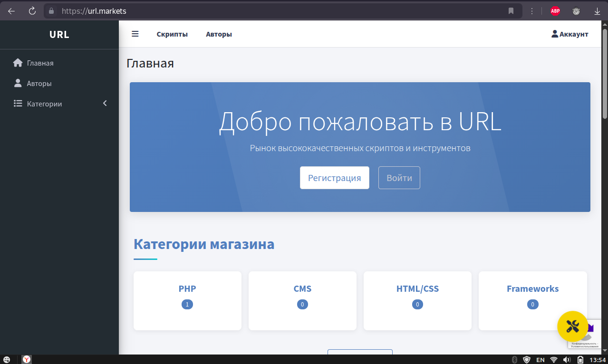The height and width of the screenshot is (364, 608).
Task: Open the ABP adblock extension icon
Action: (x=555, y=11)
